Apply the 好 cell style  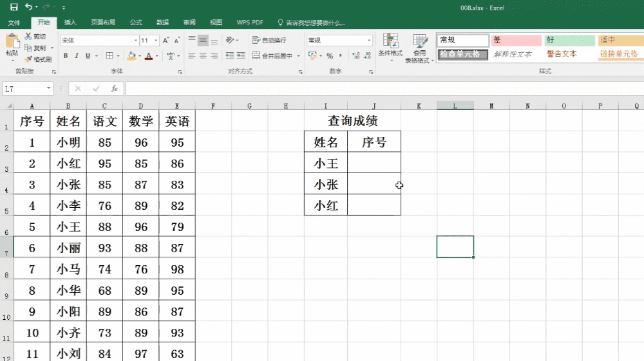(x=569, y=40)
